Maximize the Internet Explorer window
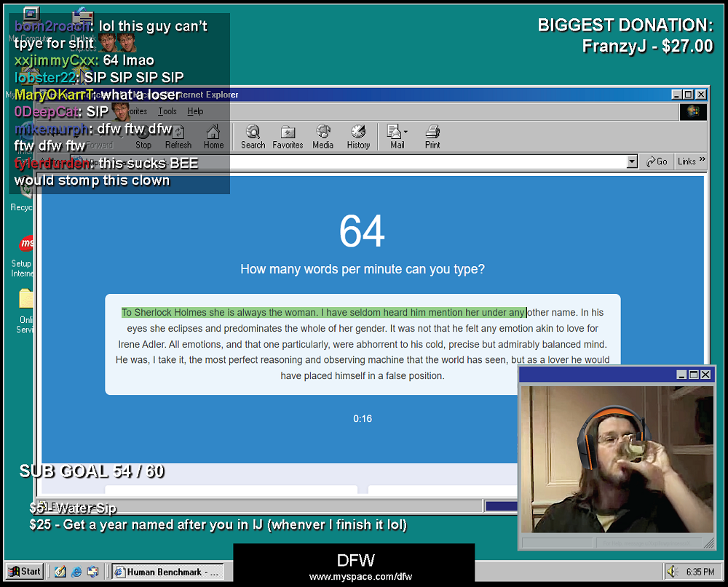Image resolution: width=728 pixels, height=587 pixels. pos(689,95)
